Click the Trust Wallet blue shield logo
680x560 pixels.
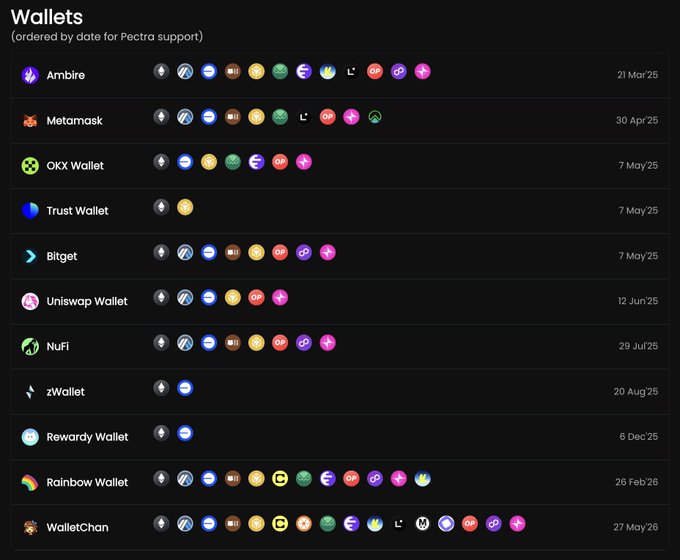[30, 211]
